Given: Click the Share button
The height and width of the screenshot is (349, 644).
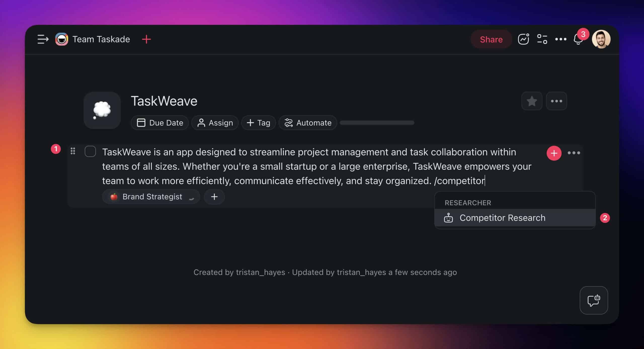Looking at the screenshot, I should tap(491, 39).
